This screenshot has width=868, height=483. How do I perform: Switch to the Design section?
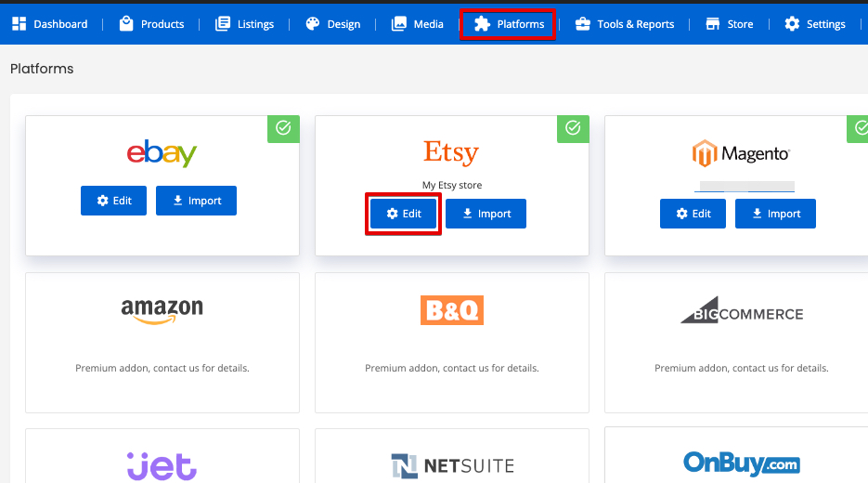[332, 24]
